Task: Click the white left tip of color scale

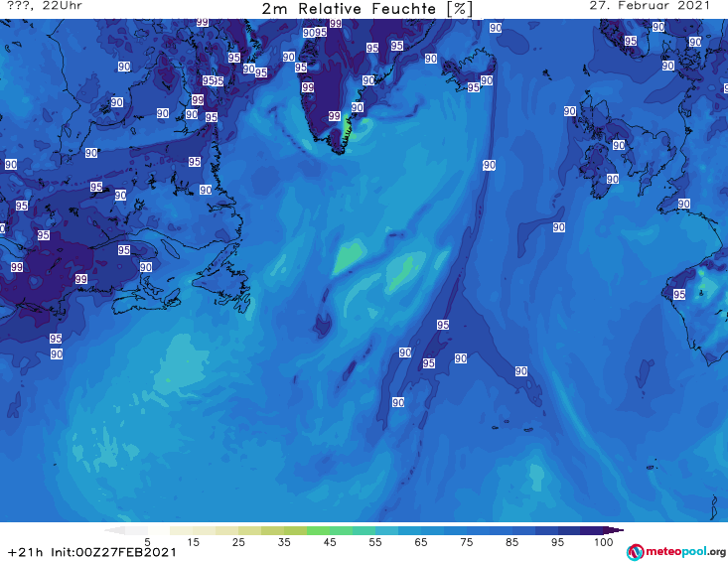Action: pos(114,530)
